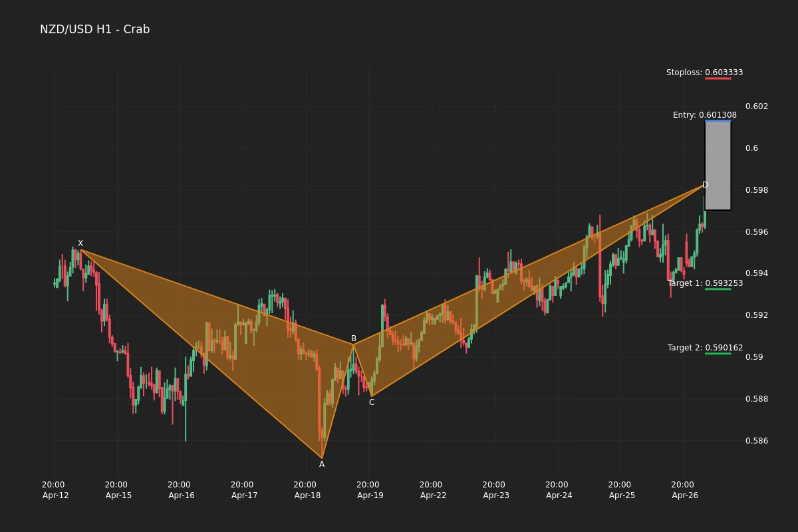Click the red stoploss level line
798x532 pixels.
coord(718,78)
